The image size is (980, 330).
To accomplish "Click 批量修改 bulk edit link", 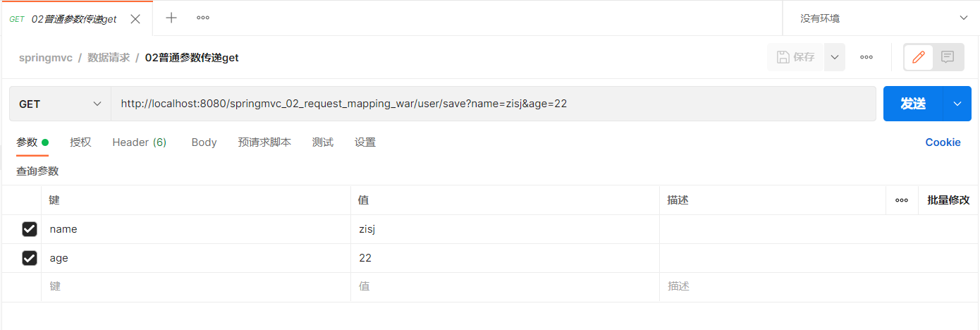I will 948,200.
